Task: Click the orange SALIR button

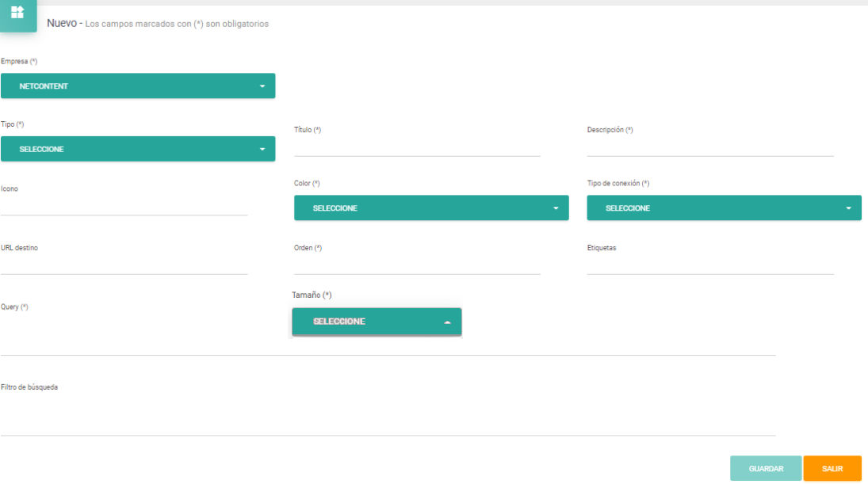Action: [832, 469]
